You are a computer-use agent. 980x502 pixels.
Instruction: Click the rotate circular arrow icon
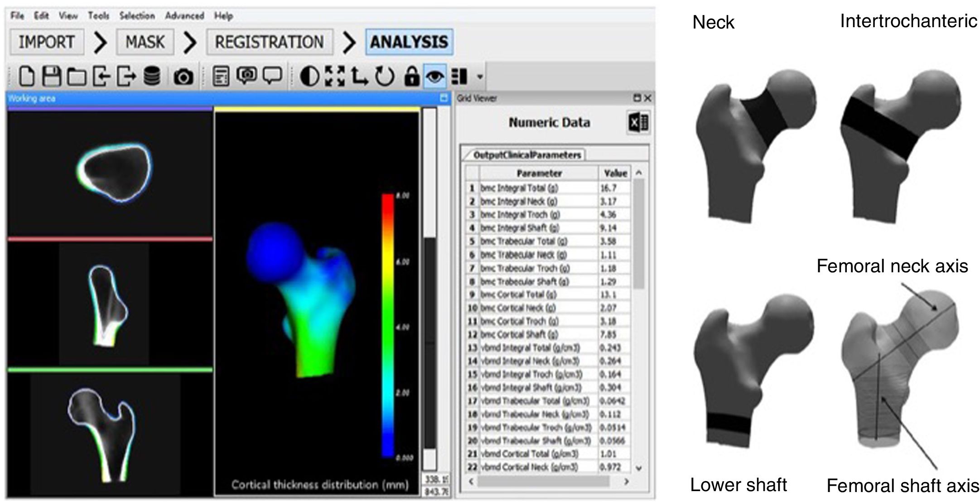[385, 76]
